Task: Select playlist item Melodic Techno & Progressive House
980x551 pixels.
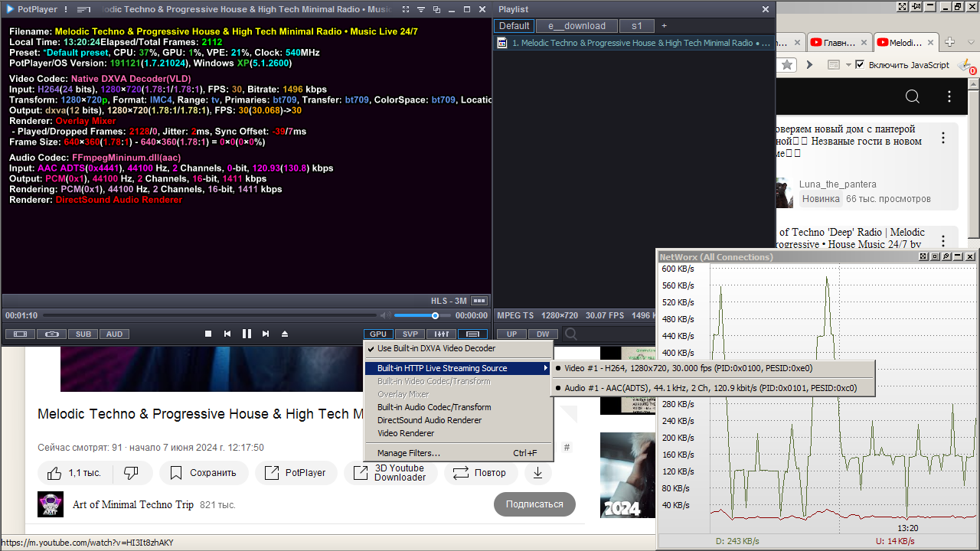Action: (634, 43)
